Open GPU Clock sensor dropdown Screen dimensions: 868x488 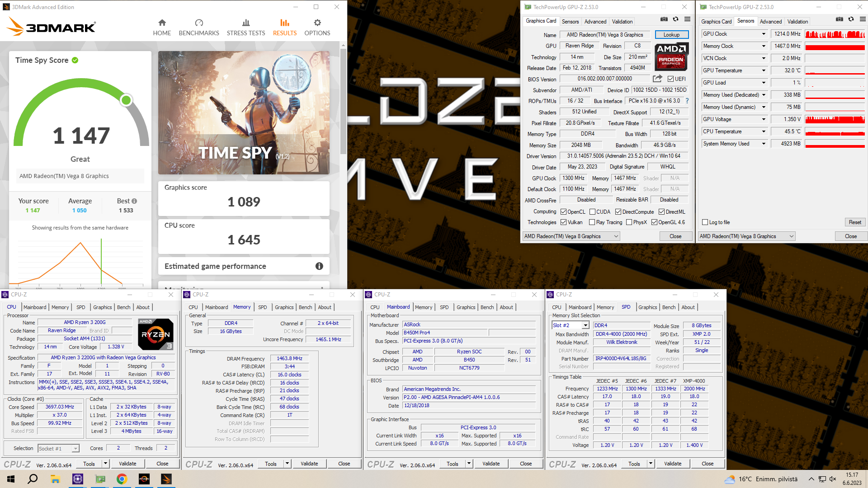click(764, 34)
